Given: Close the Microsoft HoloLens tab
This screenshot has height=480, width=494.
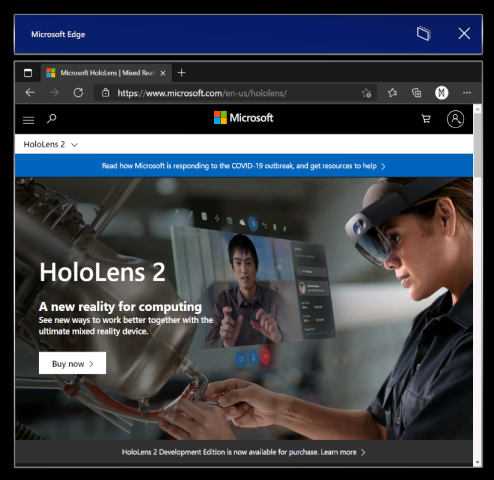Looking at the screenshot, I should click(163, 73).
